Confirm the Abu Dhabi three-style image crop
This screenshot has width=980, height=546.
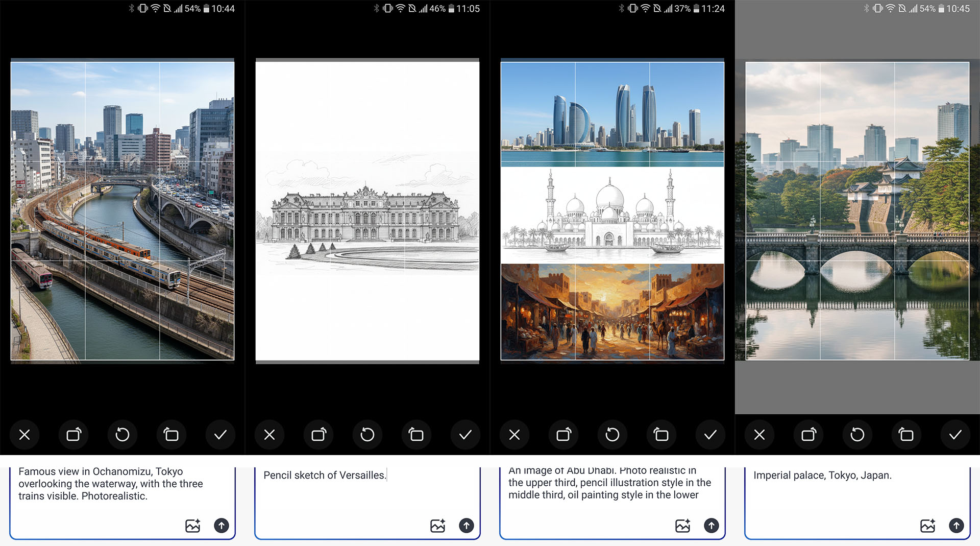(710, 435)
